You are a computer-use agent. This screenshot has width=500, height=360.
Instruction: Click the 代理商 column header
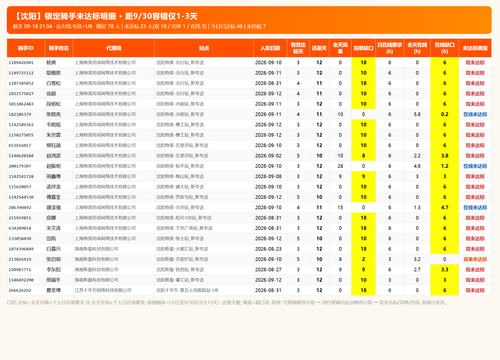tap(114, 48)
